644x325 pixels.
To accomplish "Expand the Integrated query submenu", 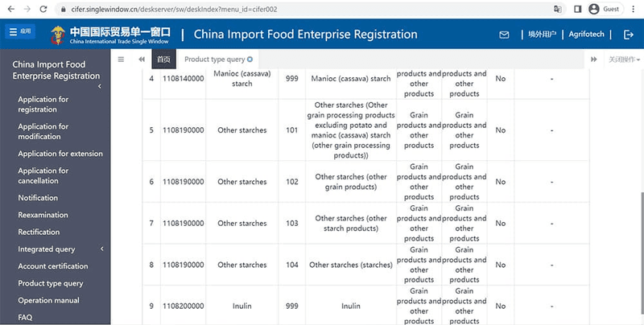I will coord(102,249).
